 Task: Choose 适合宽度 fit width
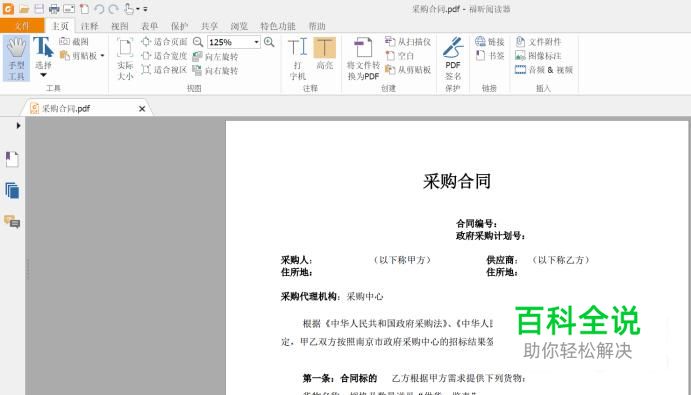click(164, 56)
